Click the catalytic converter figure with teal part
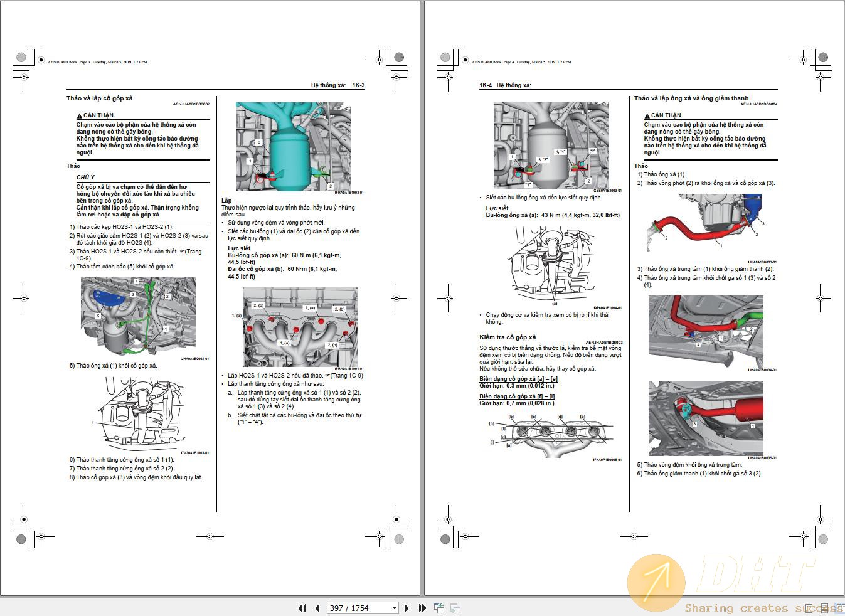The image size is (845, 616). click(292, 147)
